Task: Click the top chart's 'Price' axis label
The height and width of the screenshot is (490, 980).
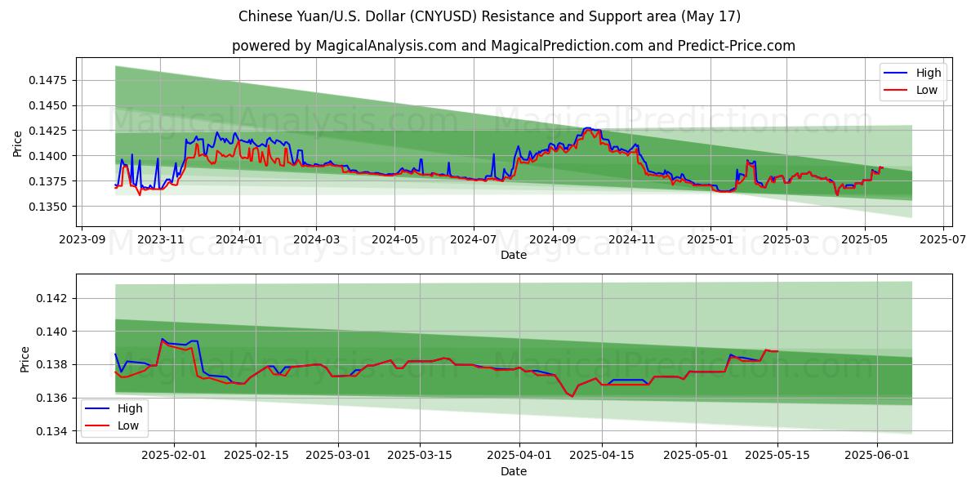Action: point(18,144)
